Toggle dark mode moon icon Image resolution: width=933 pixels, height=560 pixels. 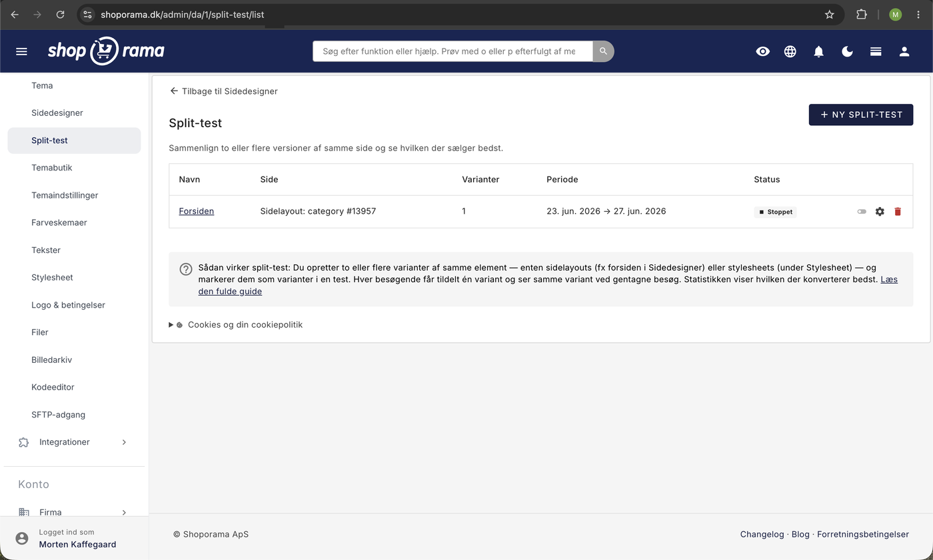(x=848, y=51)
